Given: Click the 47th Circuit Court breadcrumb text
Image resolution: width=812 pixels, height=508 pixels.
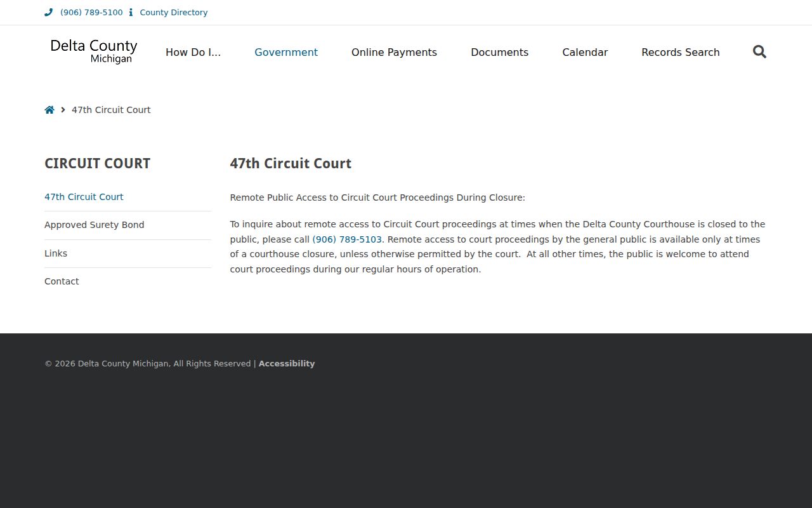Looking at the screenshot, I should point(111,110).
